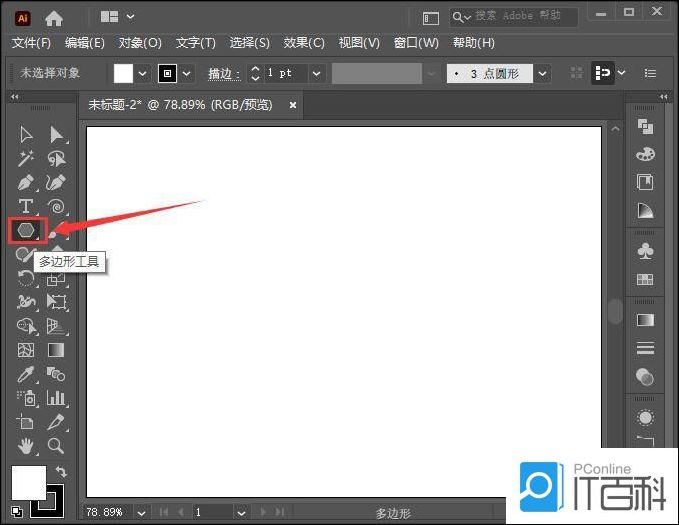Go to Illustrator home screen

54,18
